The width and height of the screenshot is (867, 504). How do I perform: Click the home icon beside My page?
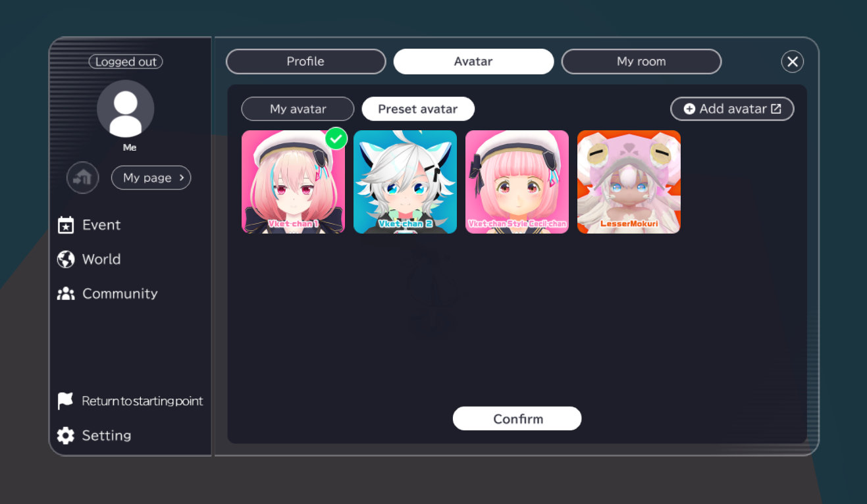click(83, 178)
